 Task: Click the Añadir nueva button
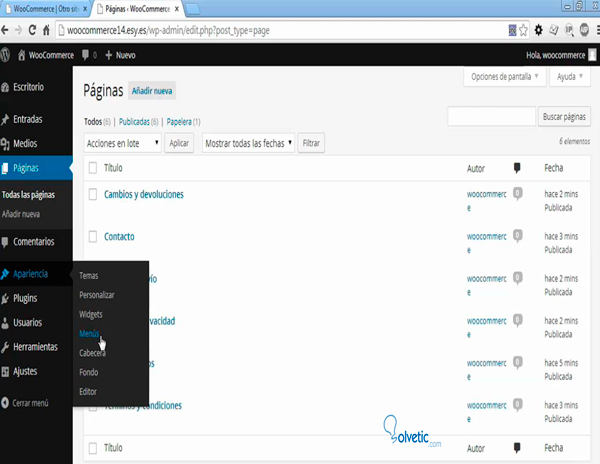click(152, 91)
